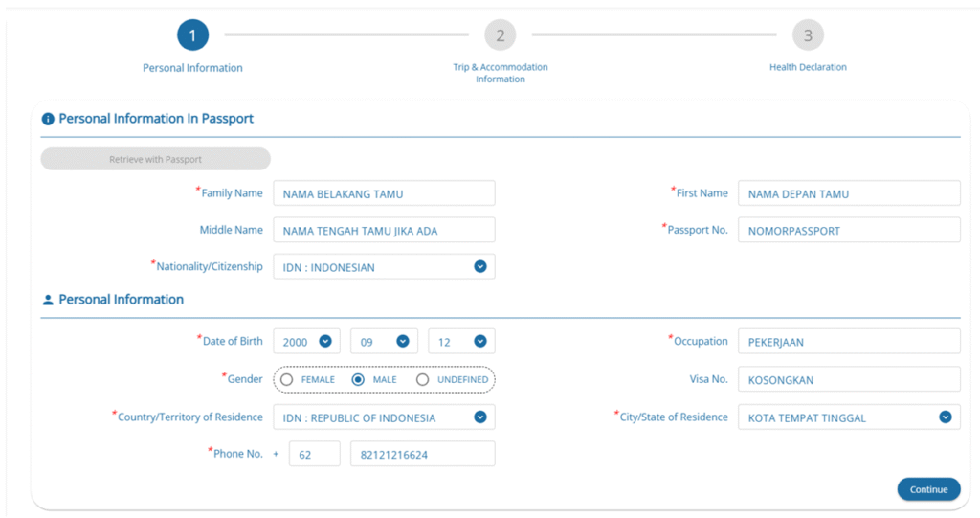This screenshot has height=518, width=980.
Task: Jump to step 3 Health Declaration circle
Action: (808, 35)
